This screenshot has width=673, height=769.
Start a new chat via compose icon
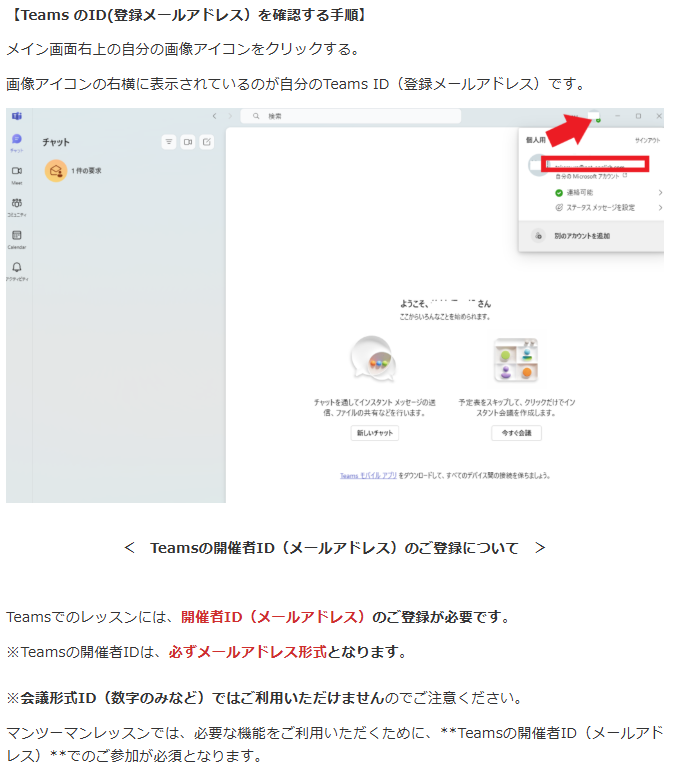207,142
